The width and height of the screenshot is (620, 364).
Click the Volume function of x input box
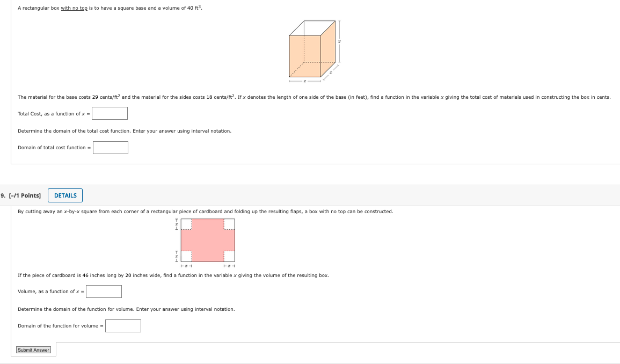point(103,292)
